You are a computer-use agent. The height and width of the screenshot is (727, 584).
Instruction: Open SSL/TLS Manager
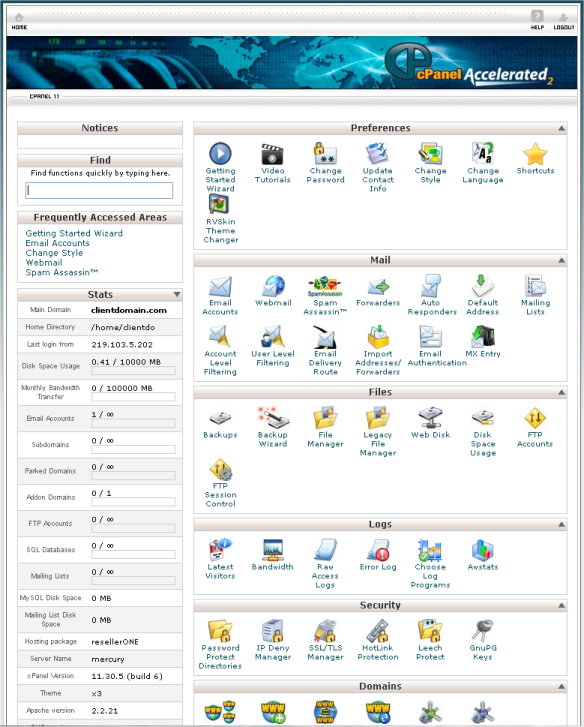(325, 631)
